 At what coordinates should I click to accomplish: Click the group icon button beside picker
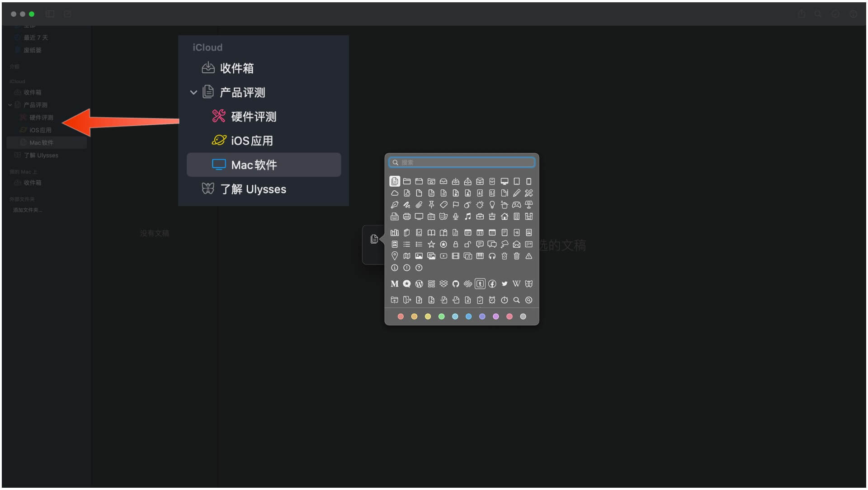click(x=374, y=239)
